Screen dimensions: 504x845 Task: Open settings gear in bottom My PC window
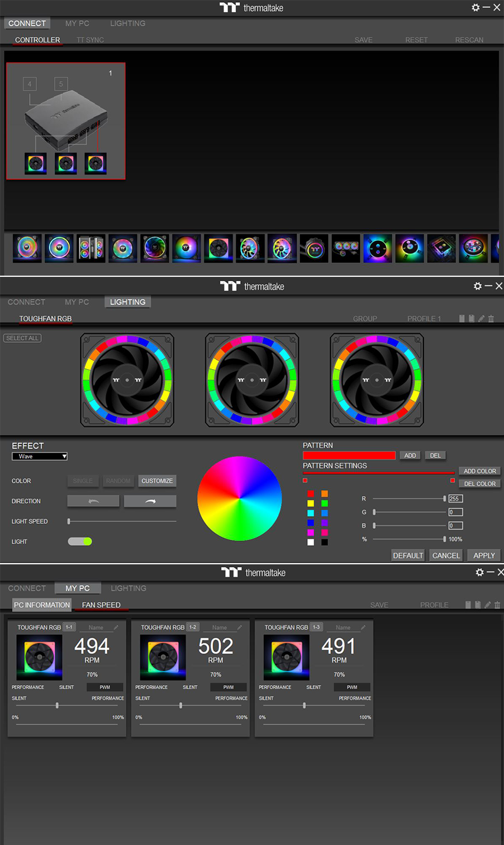[x=479, y=572]
